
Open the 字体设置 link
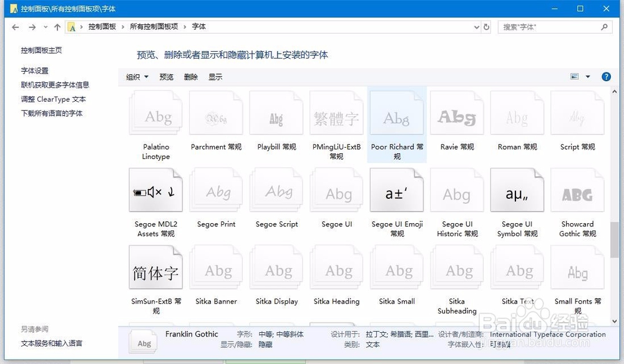point(34,70)
